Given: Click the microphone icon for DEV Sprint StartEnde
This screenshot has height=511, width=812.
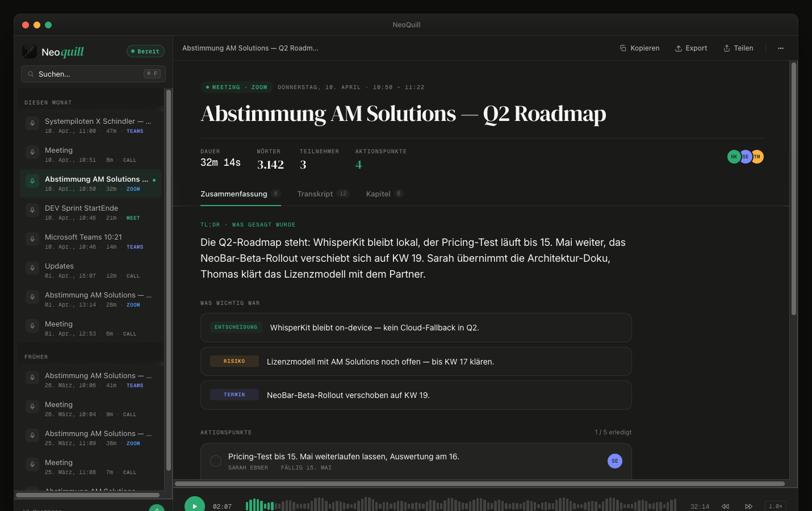Looking at the screenshot, I should (x=32, y=210).
